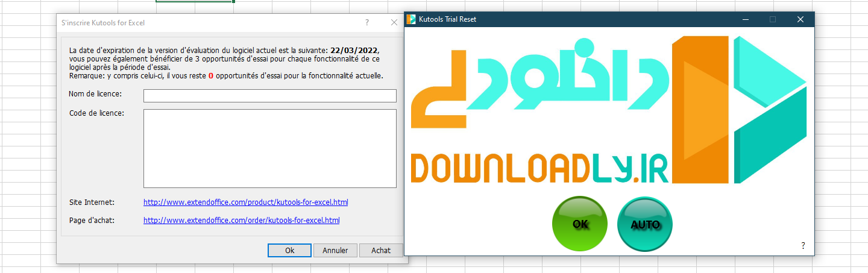Click the 'Site Internet:' label
This screenshot has height=273, width=868.
92,202
